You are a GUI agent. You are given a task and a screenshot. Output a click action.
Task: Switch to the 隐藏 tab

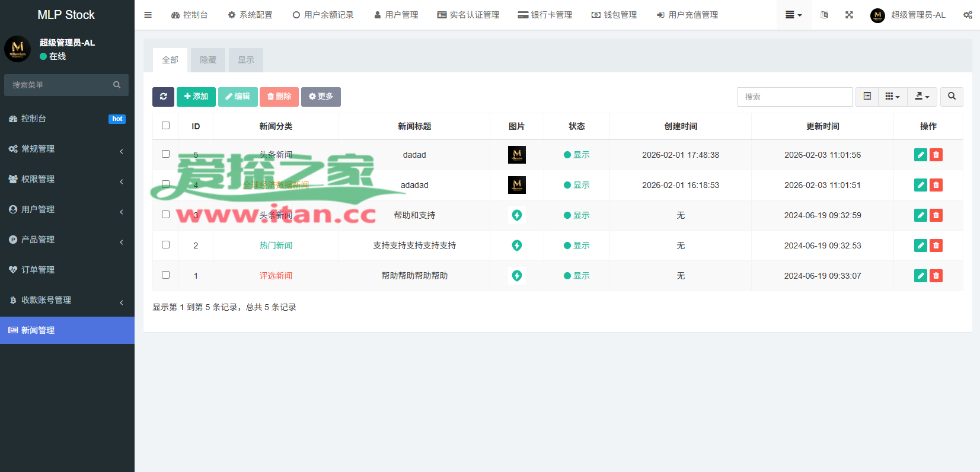tap(208, 60)
